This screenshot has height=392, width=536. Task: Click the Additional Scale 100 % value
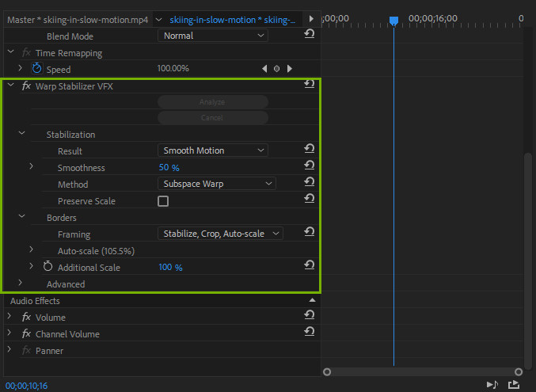pos(170,267)
